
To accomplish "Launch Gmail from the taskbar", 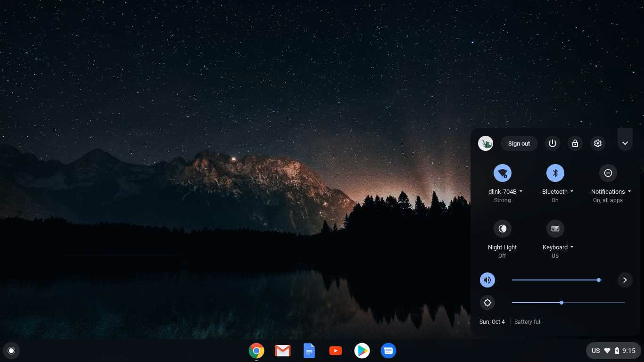I will click(x=282, y=351).
